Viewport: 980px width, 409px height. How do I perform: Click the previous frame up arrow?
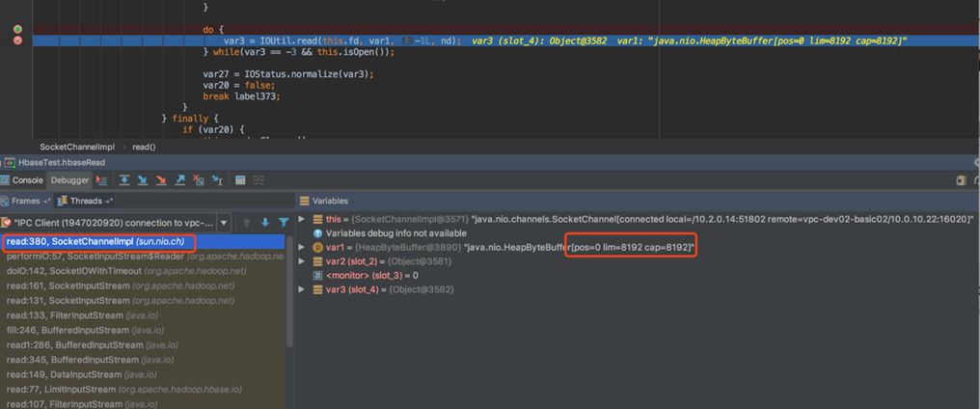[246, 222]
